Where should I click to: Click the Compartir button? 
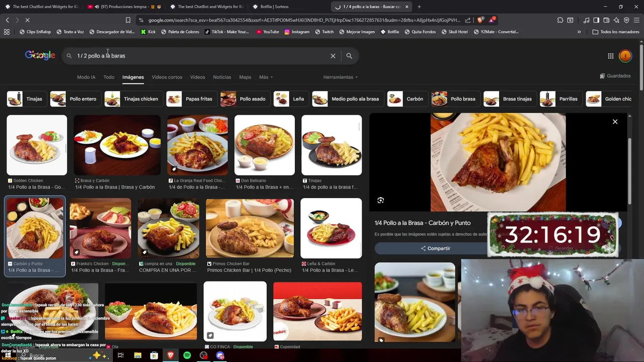tap(435, 248)
